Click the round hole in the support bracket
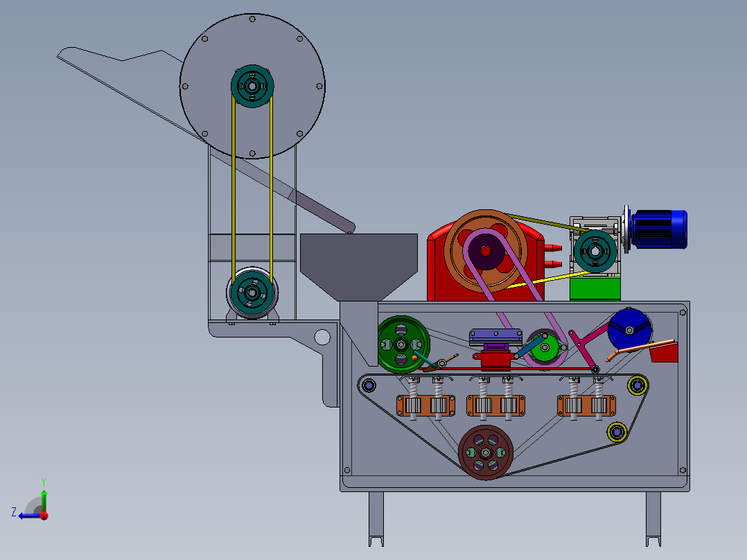 (322, 337)
